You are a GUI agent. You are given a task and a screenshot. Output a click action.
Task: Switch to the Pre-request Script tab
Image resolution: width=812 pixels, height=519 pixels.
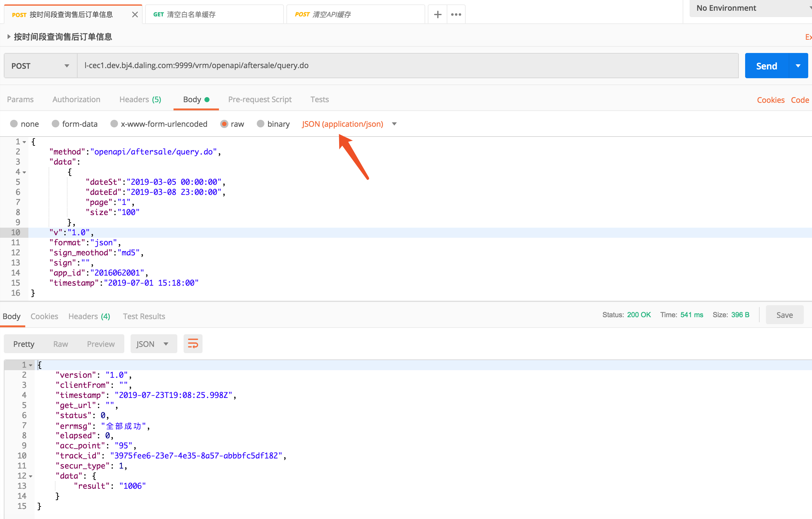tap(260, 99)
